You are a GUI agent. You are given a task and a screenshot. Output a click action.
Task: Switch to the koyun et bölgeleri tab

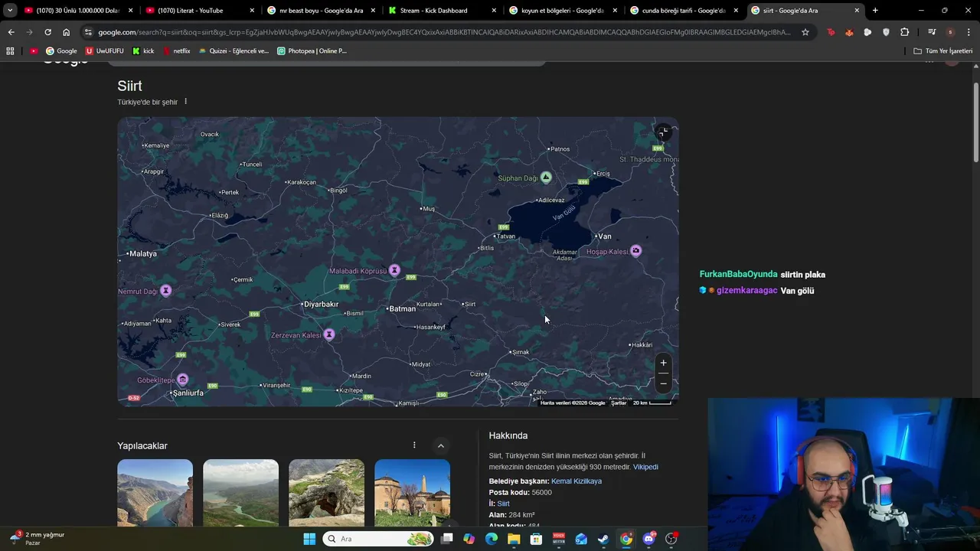pyautogui.click(x=563, y=11)
